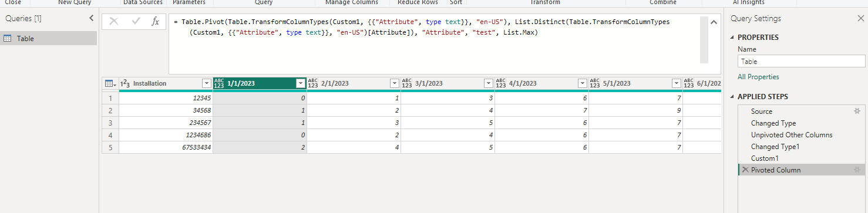This screenshot has width=868, height=213.
Task: Collapse the APPLIED STEPS section
Action: 732,97
